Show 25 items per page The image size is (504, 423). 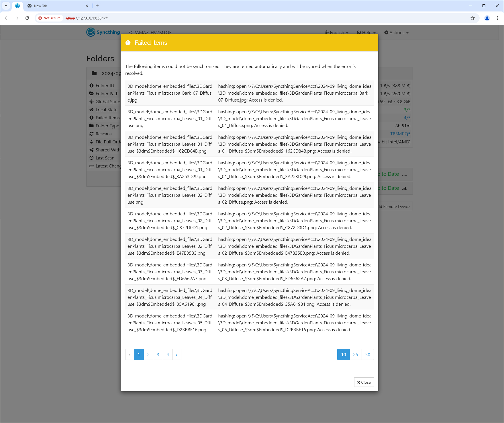(356, 355)
